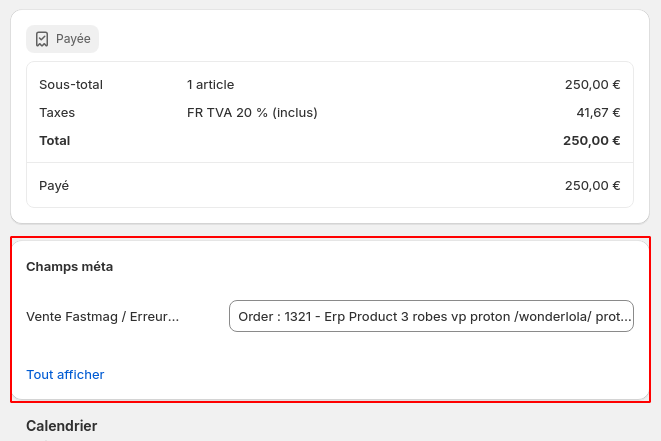
Task: Click the Vente Fastmag / Erreur metafield label
Action: pyautogui.click(x=102, y=317)
